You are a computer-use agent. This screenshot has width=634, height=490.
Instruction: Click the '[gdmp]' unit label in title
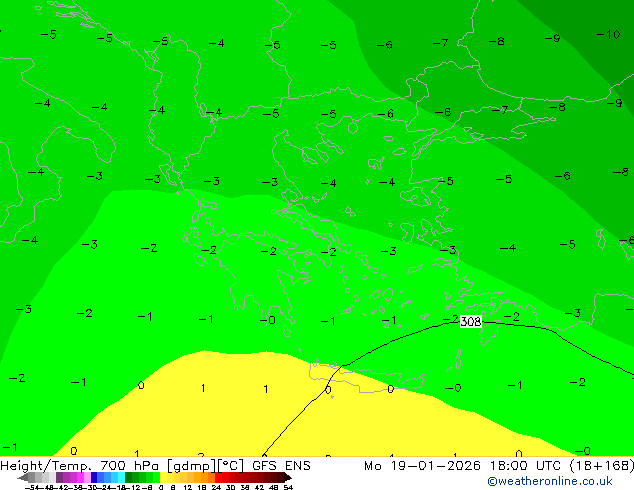click(192, 466)
